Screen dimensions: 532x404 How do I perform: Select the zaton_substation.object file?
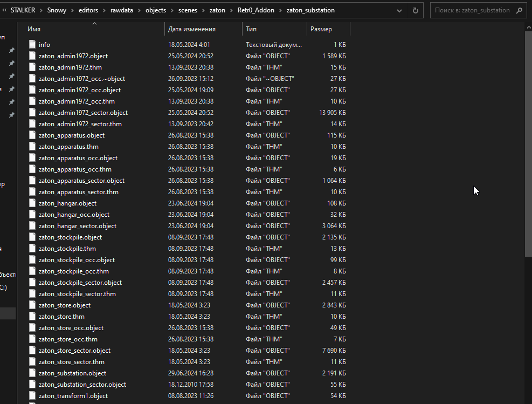[x=72, y=373]
